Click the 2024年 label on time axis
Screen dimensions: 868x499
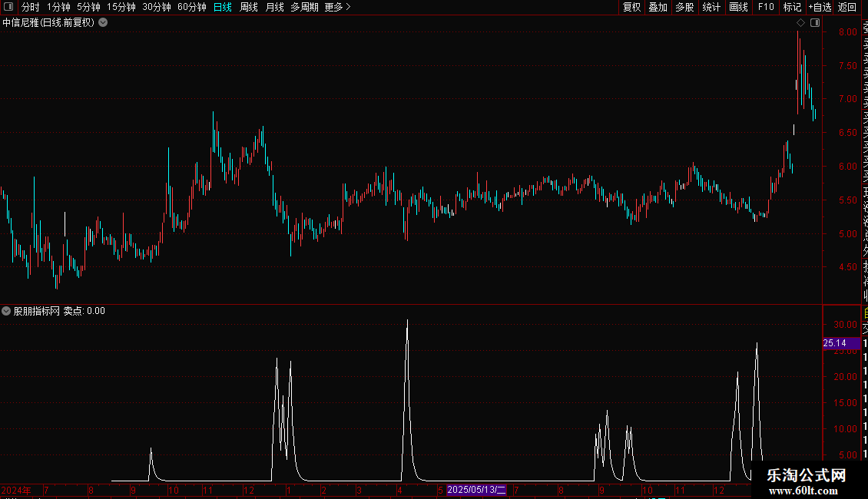[16, 490]
